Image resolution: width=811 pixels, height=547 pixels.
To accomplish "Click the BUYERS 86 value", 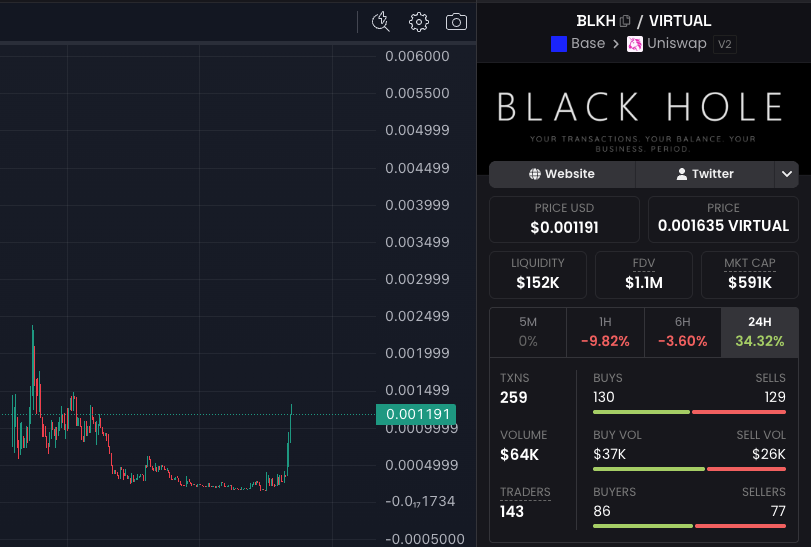I will (602, 511).
